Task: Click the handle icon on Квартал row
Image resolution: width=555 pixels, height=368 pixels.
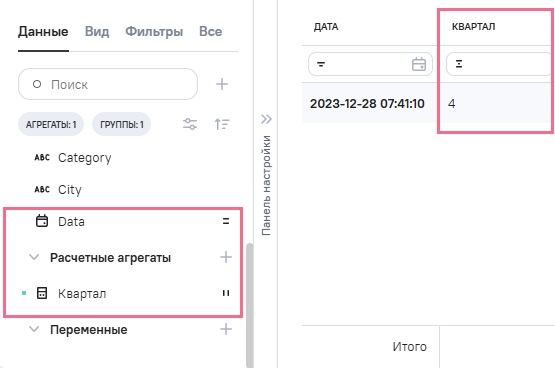Action: [x=226, y=293]
